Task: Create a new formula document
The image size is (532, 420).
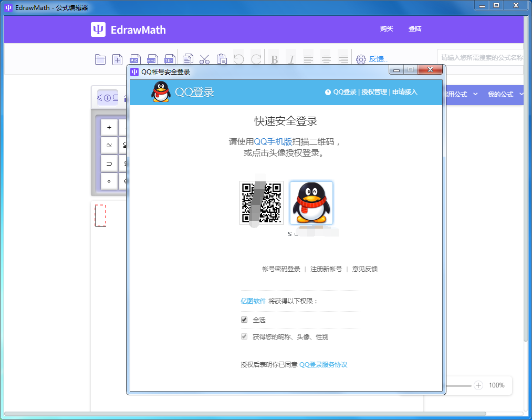Action: tap(118, 60)
